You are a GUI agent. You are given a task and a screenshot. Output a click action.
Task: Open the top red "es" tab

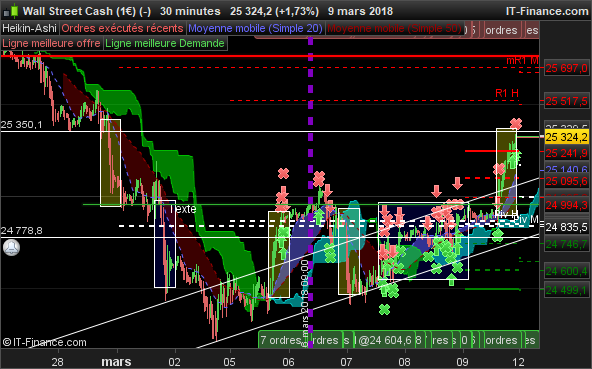pos(532,30)
